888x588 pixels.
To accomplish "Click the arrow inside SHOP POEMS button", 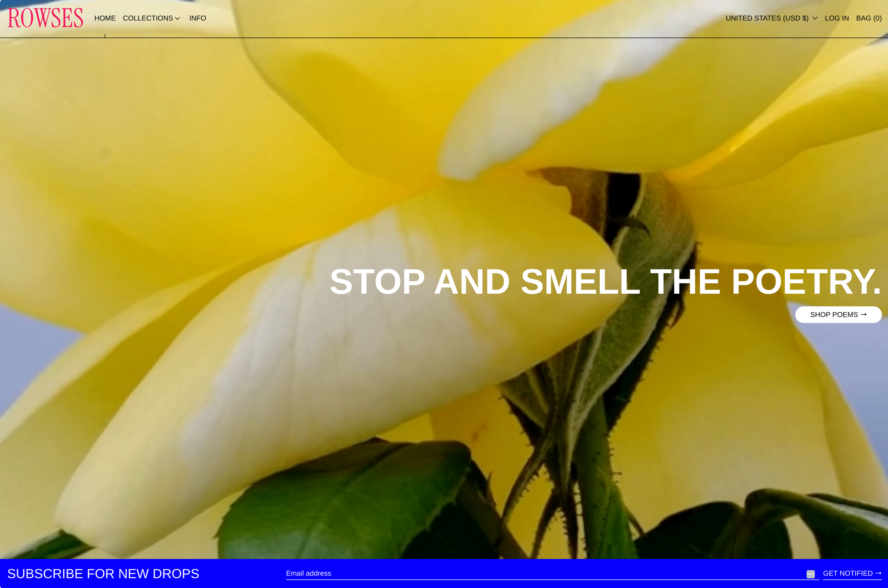I will 864,315.
